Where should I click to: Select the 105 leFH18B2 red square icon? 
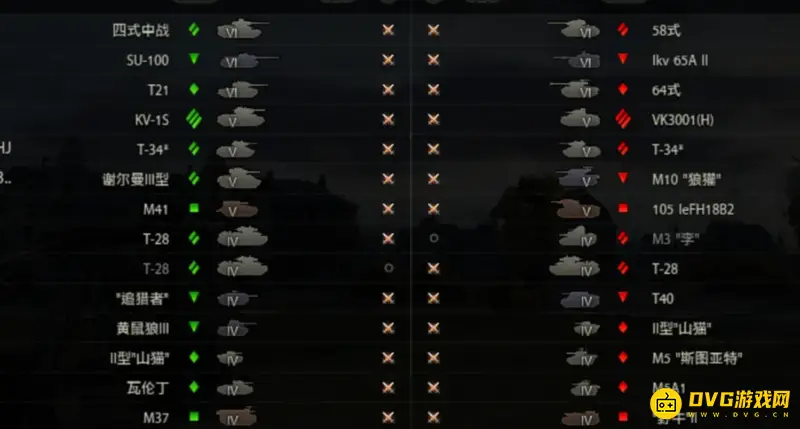(622, 208)
